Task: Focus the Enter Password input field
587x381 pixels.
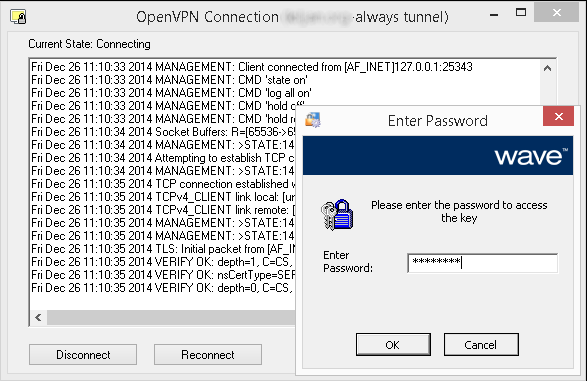Action: click(x=483, y=263)
